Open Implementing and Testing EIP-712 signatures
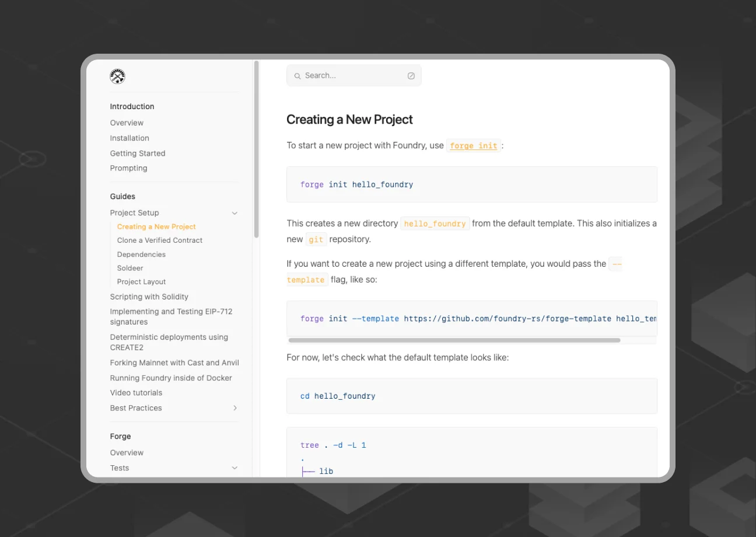This screenshot has width=756, height=537. pyautogui.click(x=171, y=317)
